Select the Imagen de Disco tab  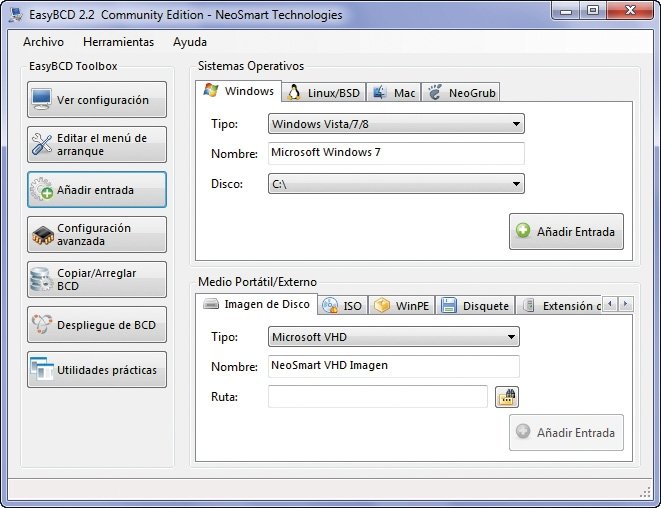256,304
